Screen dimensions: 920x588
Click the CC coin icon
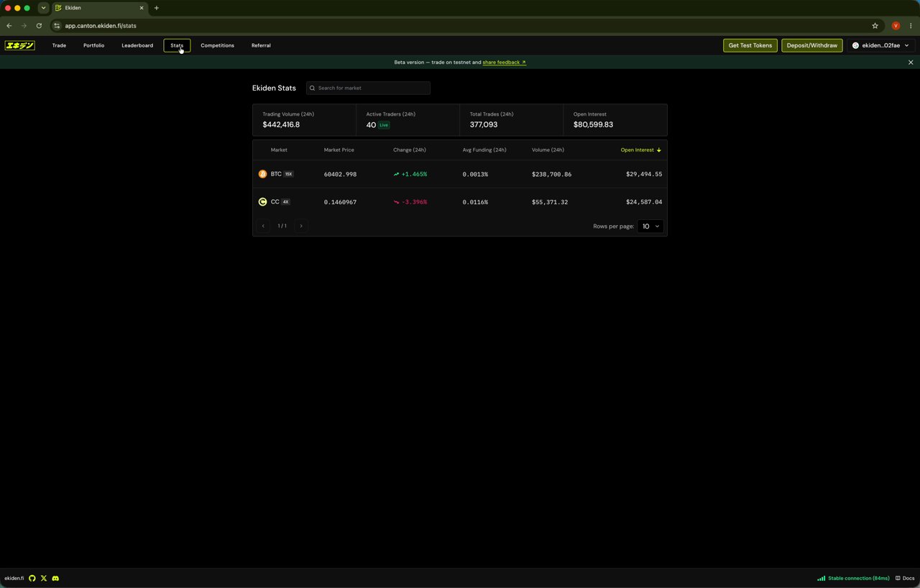262,202
